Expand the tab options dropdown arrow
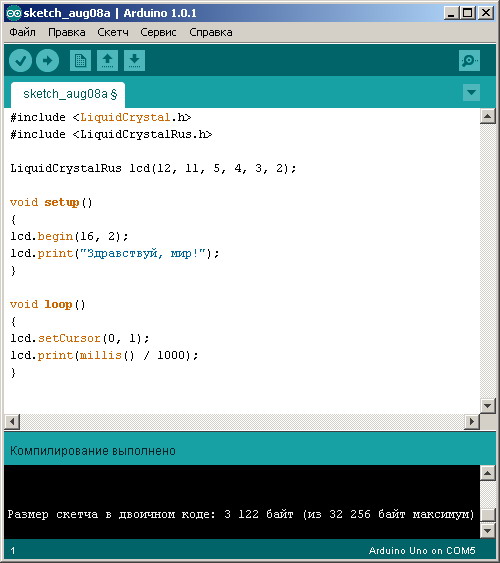This screenshot has width=500, height=563. click(x=471, y=93)
